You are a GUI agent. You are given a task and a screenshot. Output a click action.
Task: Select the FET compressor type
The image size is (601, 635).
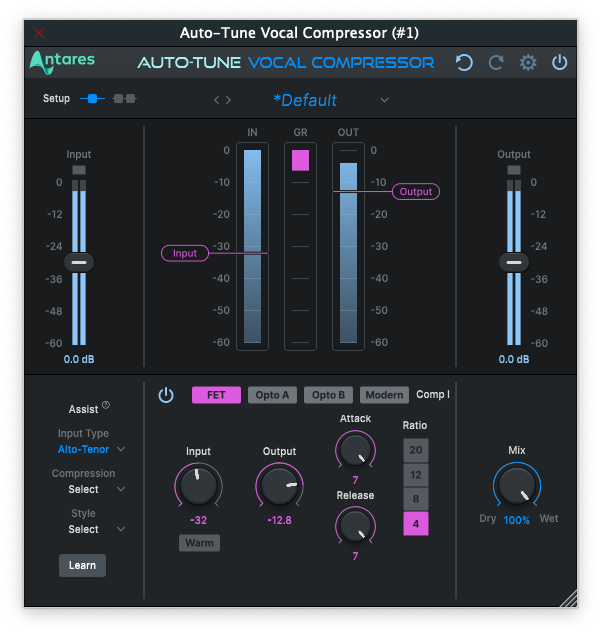click(x=216, y=395)
